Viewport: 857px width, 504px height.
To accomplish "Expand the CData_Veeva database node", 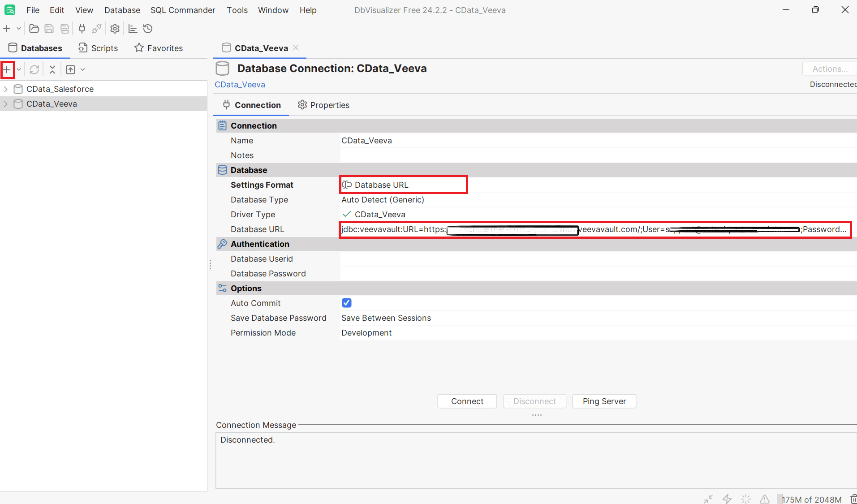I will point(5,103).
